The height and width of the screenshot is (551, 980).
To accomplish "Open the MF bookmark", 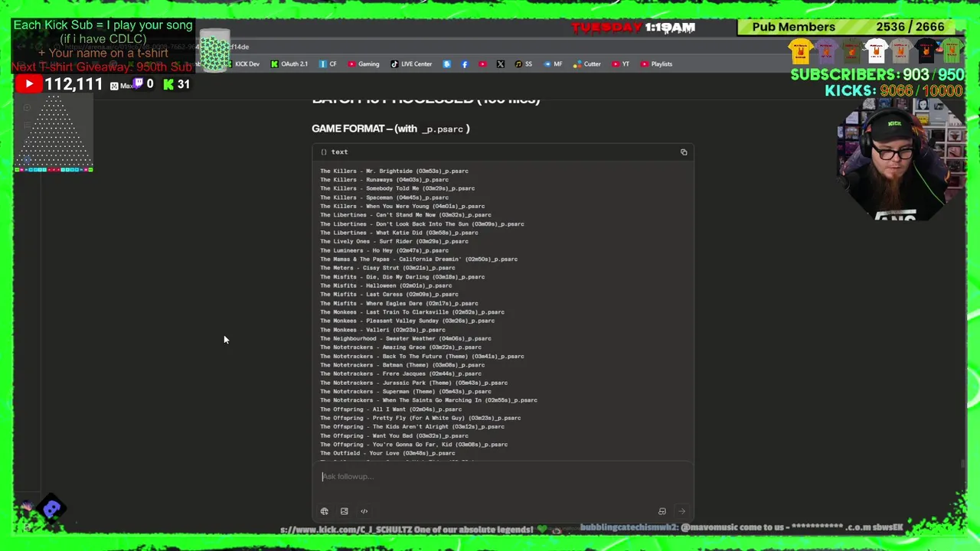I will click(x=553, y=64).
